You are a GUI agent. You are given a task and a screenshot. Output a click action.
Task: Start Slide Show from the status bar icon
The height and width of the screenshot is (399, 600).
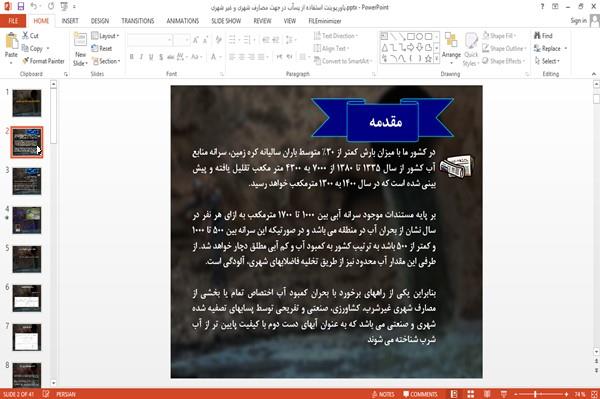click(x=504, y=394)
